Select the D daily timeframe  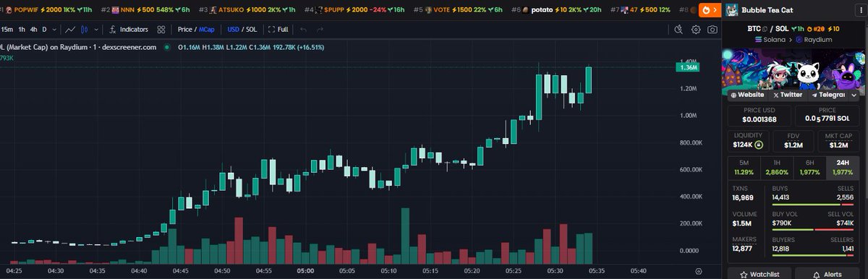coord(44,30)
